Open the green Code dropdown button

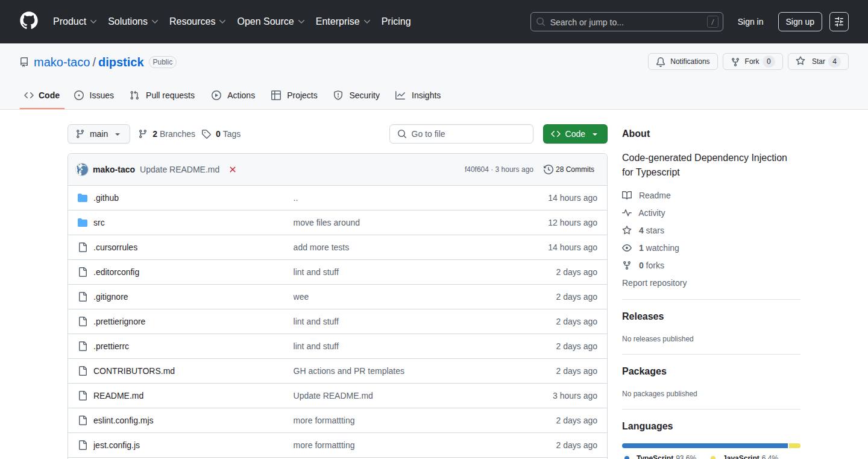tap(575, 134)
